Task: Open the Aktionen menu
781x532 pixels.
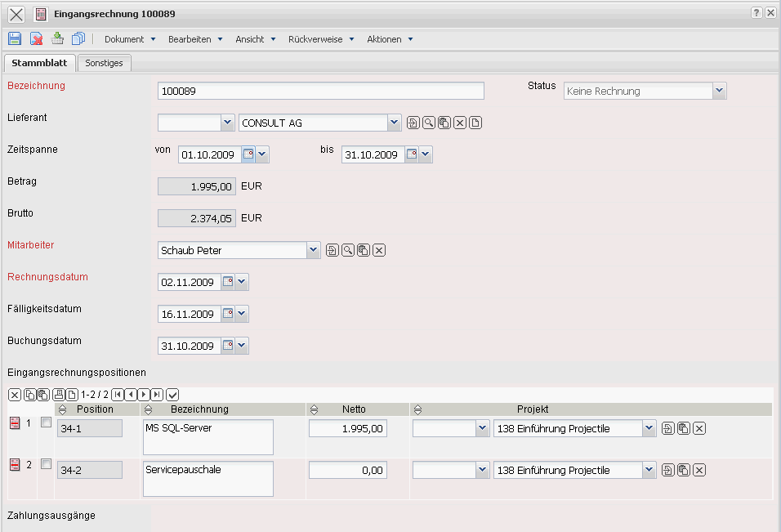Action: 389,39
